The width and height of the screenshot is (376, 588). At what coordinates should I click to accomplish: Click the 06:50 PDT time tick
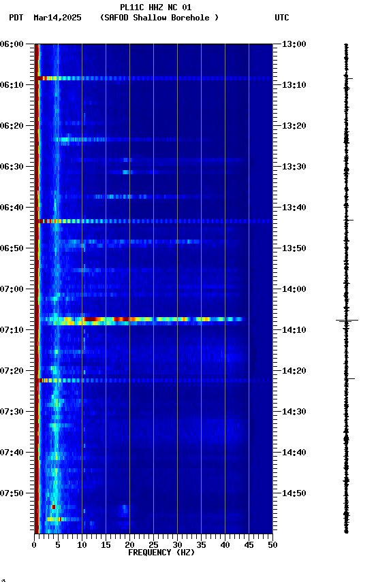click(x=12, y=248)
